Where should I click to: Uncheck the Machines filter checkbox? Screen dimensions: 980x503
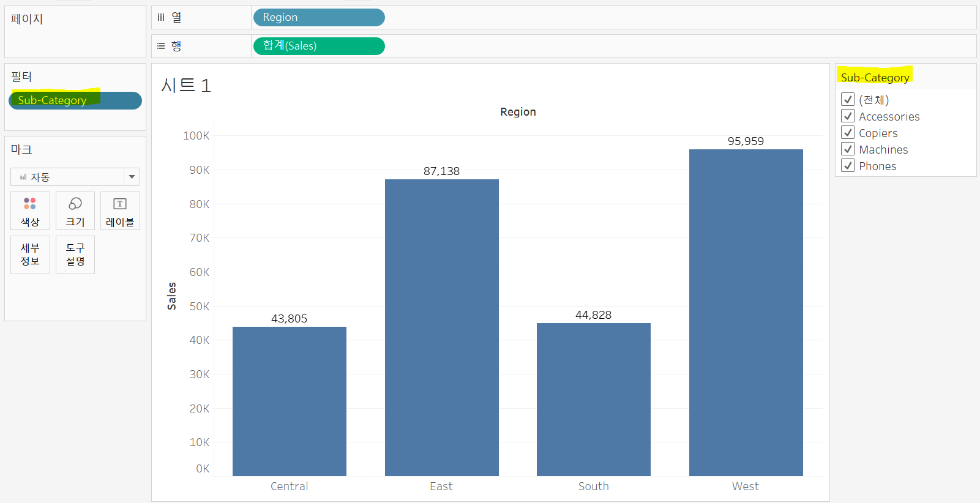point(848,149)
